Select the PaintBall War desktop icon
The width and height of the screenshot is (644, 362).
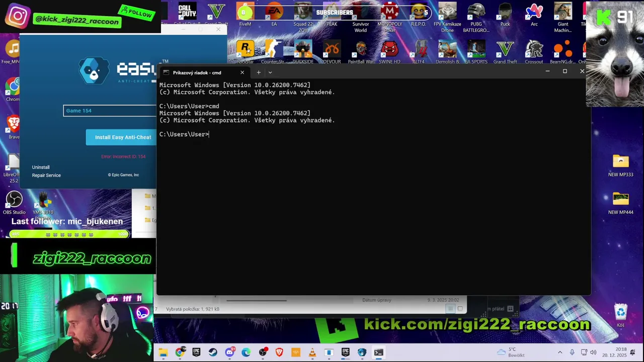tap(361, 52)
